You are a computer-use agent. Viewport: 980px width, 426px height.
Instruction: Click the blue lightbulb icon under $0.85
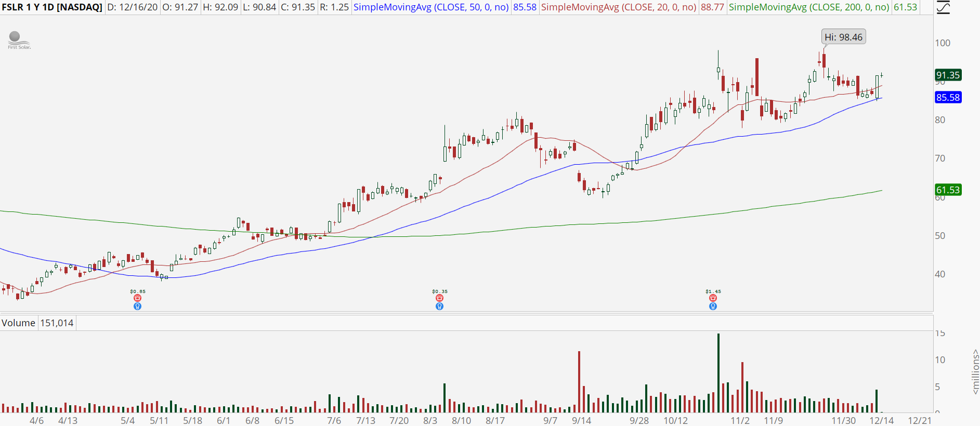pos(137,307)
